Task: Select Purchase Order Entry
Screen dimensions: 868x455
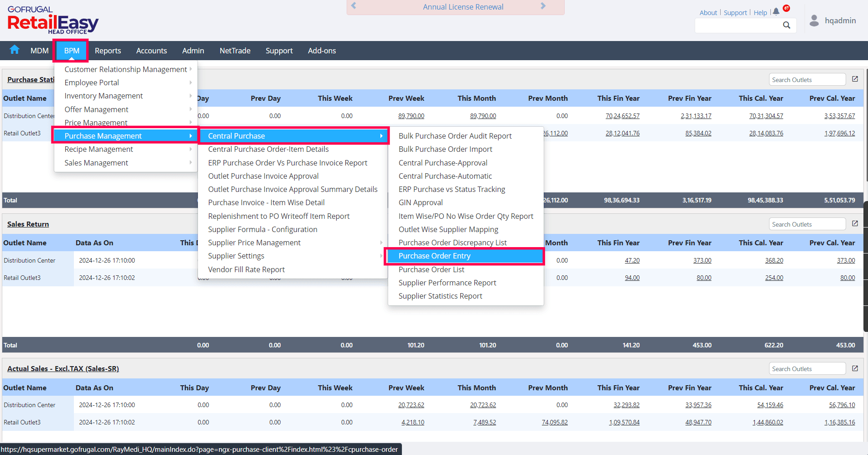Action: point(465,256)
